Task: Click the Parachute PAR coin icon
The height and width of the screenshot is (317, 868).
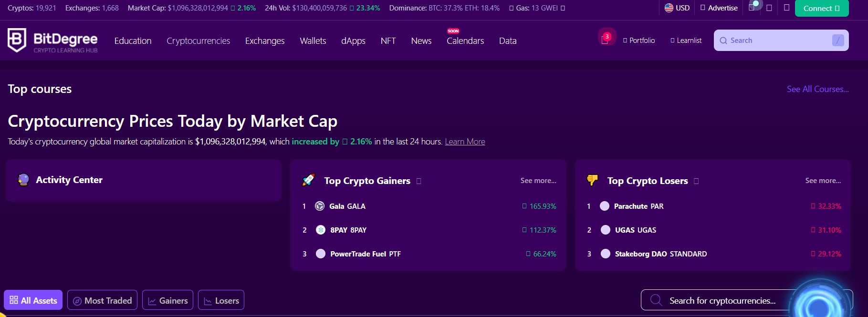Action: point(605,206)
